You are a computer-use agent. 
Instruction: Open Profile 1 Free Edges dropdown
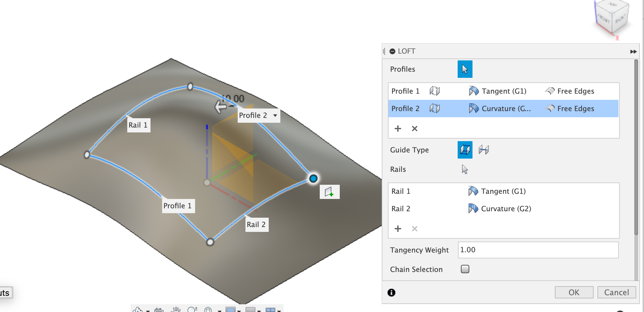pyautogui.click(x=569, y=91)
